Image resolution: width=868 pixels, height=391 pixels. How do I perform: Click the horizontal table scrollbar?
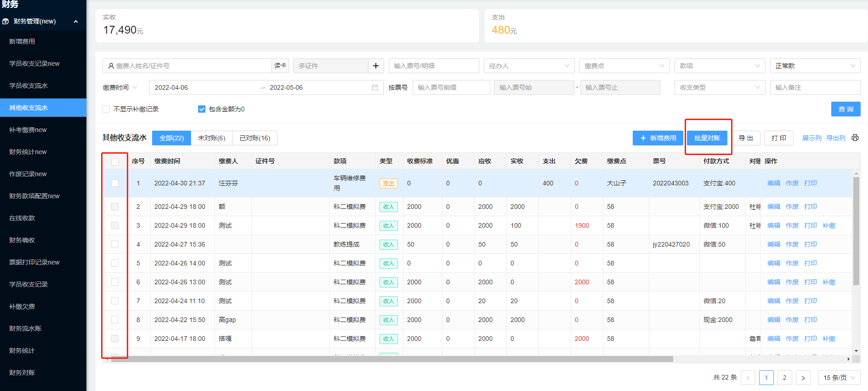[391, 359]
